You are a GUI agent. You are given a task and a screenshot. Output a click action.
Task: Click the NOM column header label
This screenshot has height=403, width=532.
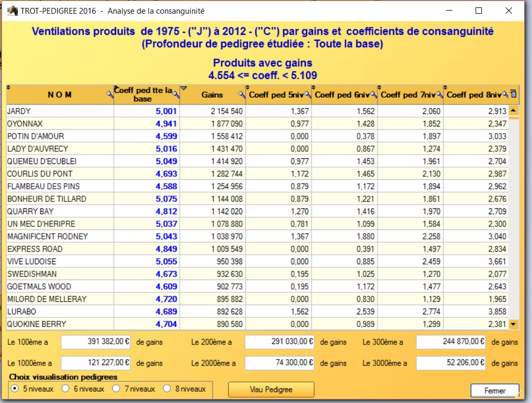tap(60, 95)
